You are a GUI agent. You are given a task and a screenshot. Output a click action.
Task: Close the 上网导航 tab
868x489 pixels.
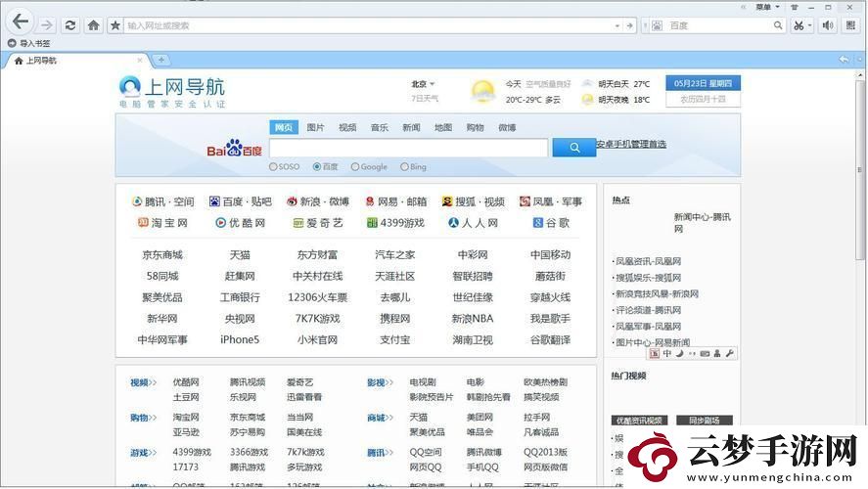point(140,61)
